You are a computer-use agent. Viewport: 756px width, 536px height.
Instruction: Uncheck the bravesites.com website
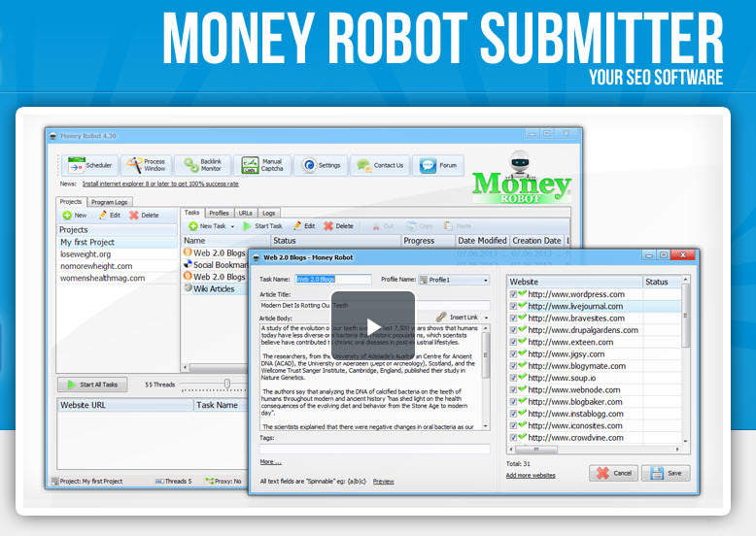pos(513,318)
